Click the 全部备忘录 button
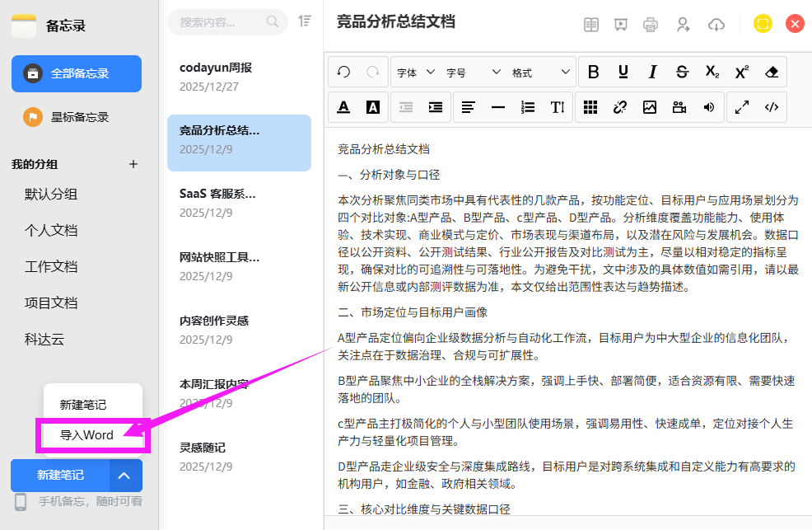This screenshot has height=530, width=812. tap(77, 73)
